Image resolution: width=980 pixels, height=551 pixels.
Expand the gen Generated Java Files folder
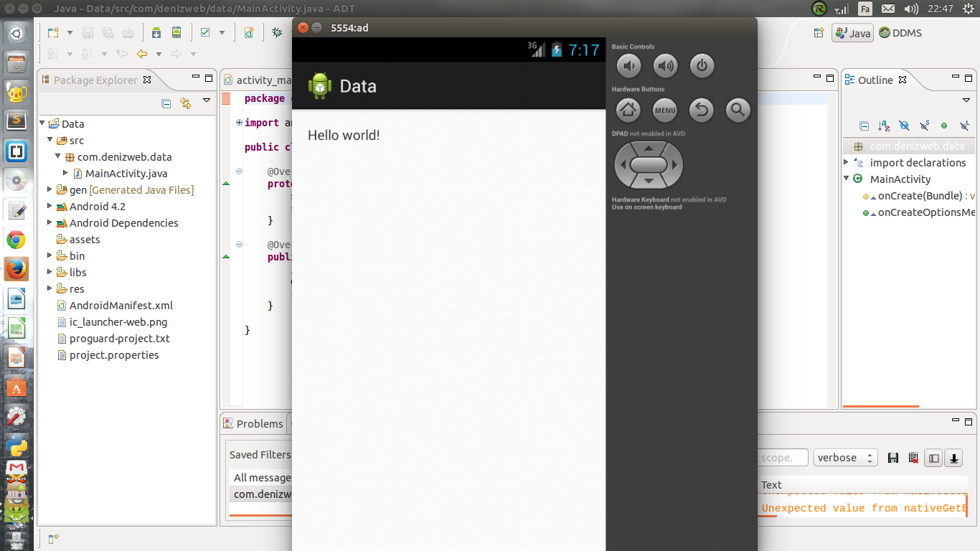tap(50, 190)
